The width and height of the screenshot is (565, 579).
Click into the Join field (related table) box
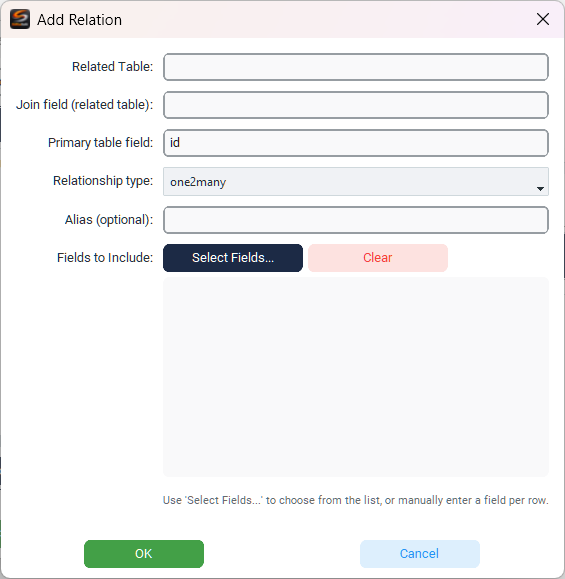click(x=356, y=105)
